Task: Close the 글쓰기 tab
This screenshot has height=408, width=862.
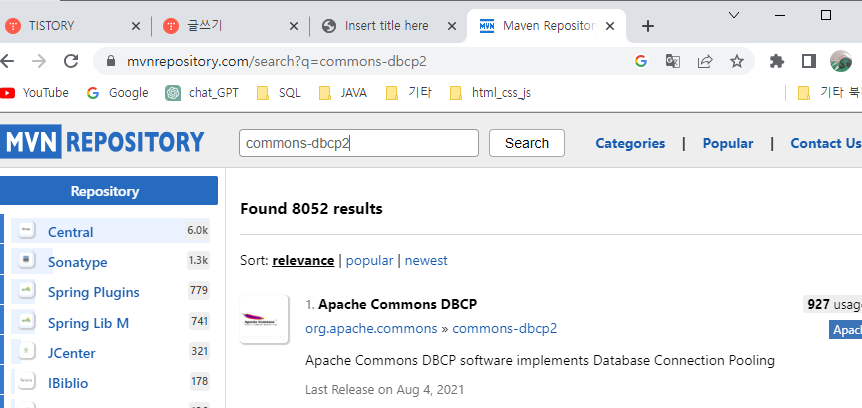Action: (x=294, y=26)
